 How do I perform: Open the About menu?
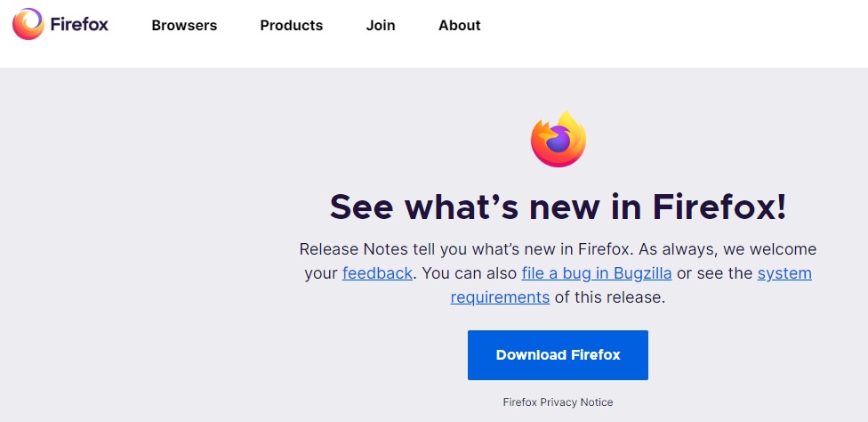coord(460,26)
